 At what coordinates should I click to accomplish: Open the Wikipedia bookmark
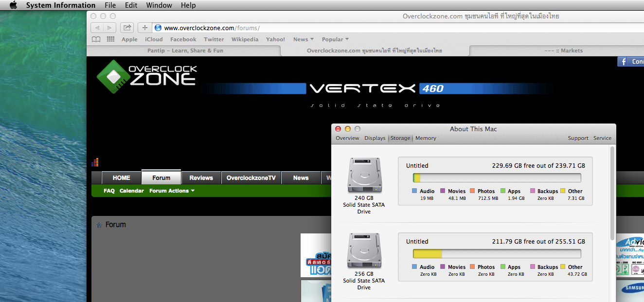pyautogui.click(x=245, y=39)
